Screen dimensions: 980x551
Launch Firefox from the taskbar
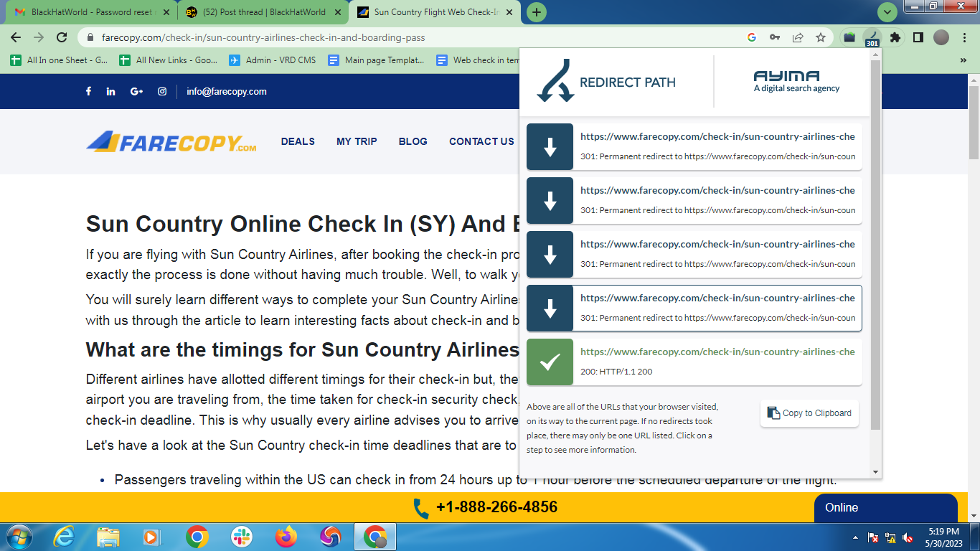coord(286,537)
